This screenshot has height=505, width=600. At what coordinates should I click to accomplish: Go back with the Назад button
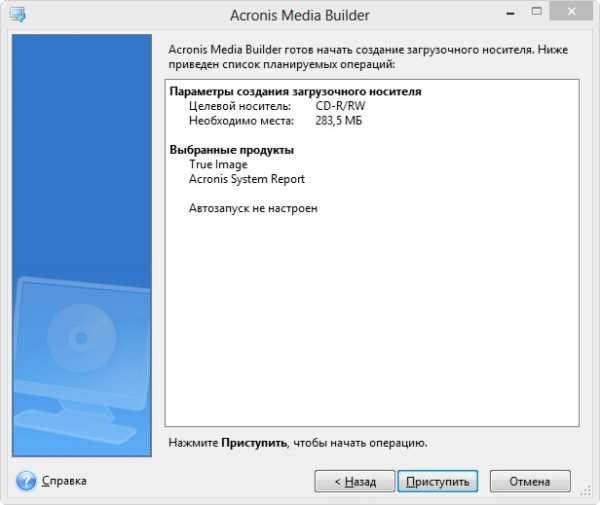[354, 481]
